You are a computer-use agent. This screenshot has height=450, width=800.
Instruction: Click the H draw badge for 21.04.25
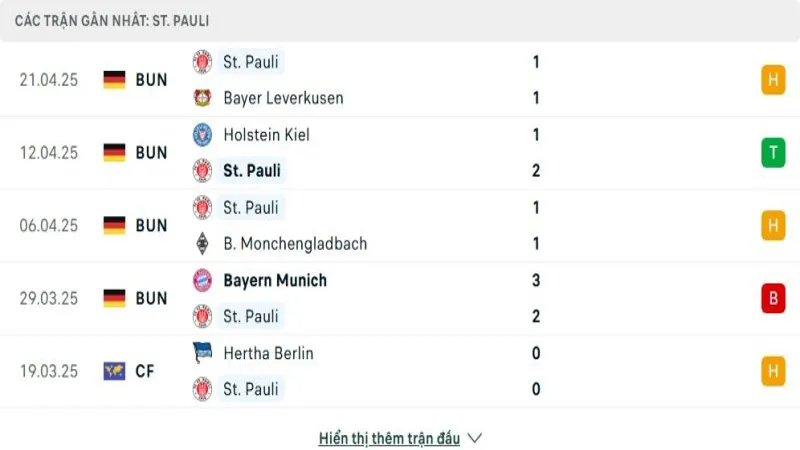772,80
